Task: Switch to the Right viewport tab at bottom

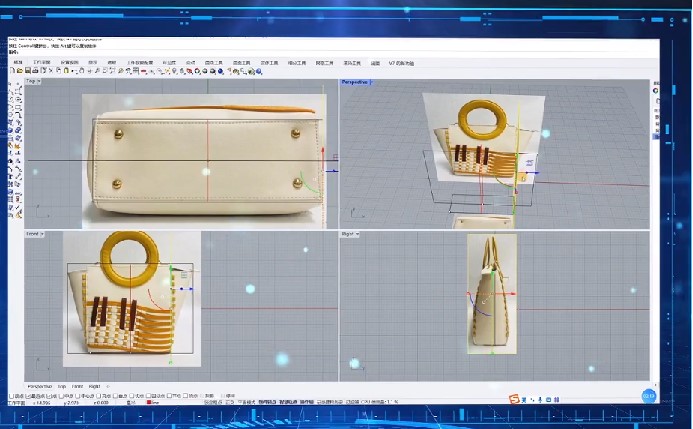Action: tap(94, 387)
